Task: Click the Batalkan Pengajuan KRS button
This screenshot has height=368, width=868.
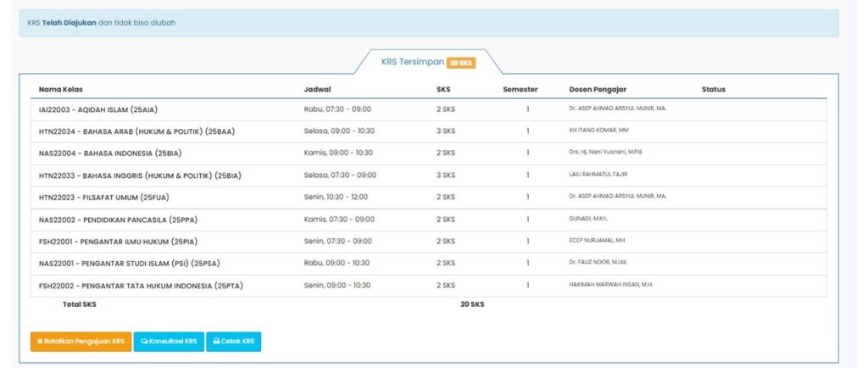Action: click(x=81, y=342)
